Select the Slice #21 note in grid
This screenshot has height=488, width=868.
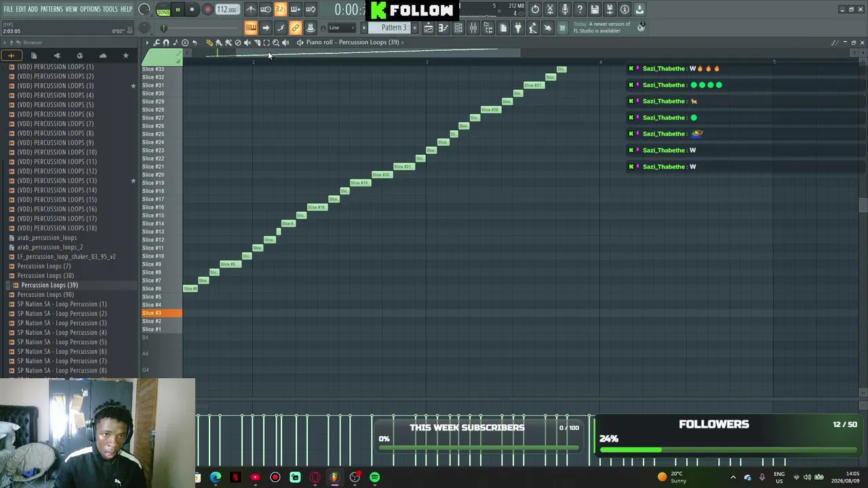pyautogui.click(x=404, y=167)
